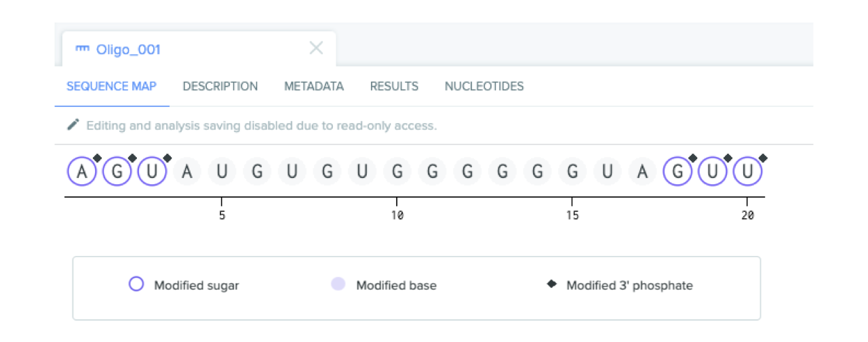Close the Oligo_001 tab
Screen dimensions: 868x342
click(x=316, y=48)
